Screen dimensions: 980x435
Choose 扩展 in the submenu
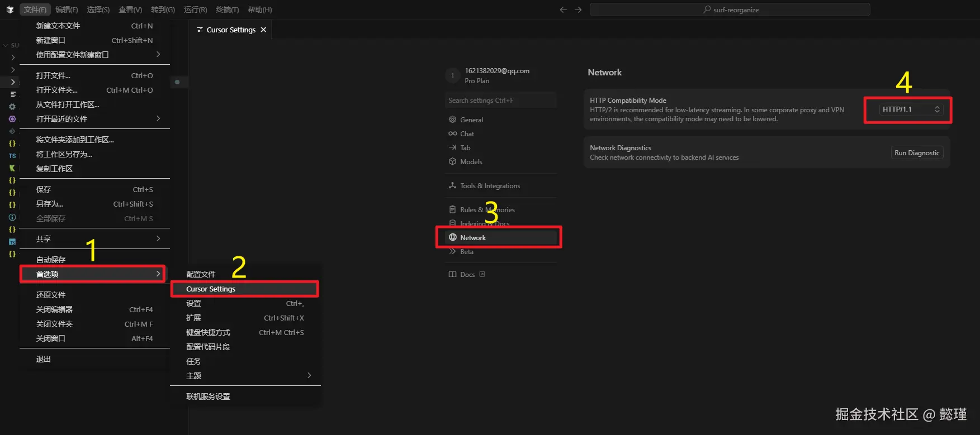click(245, 318)
